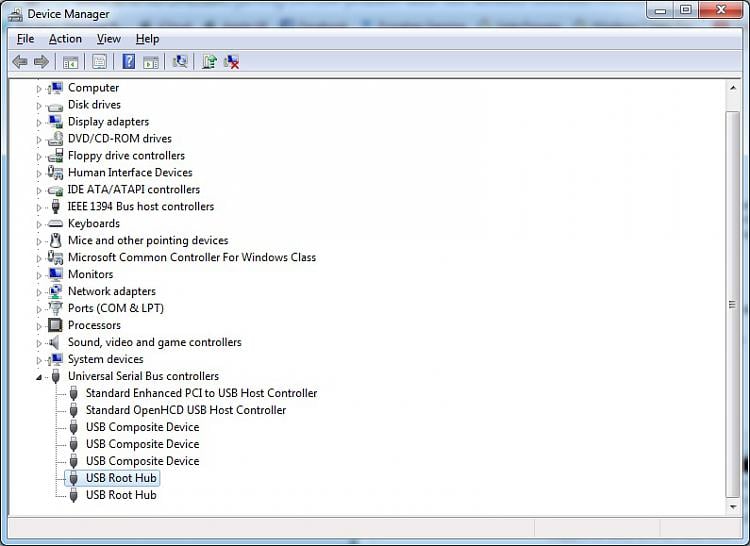Image resolution: width=750 pixels, height=546 pixels.
Task: Select Ports (COM & LPT) label
Action: point(116,308)
